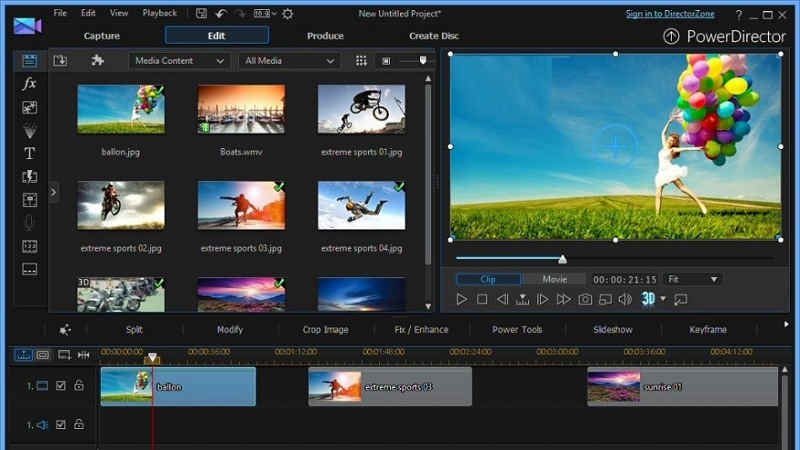800x450 pixels.
Task: Uncheck audio track 1 enable checkbox
Action: 60,424
